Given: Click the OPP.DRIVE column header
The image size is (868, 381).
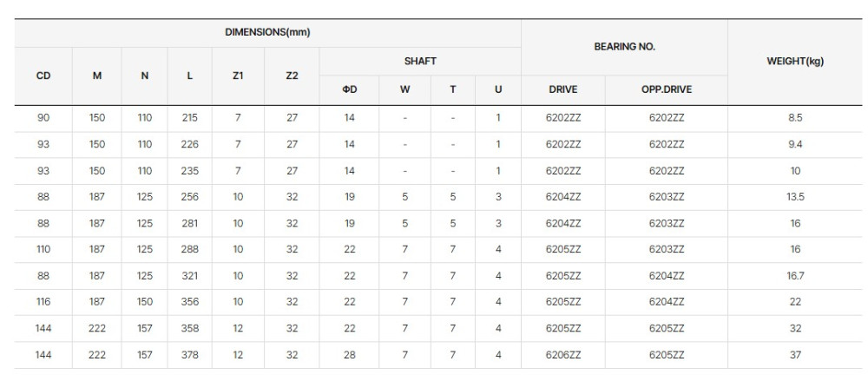Looking at the screenshot, I should tap(666, 89).
